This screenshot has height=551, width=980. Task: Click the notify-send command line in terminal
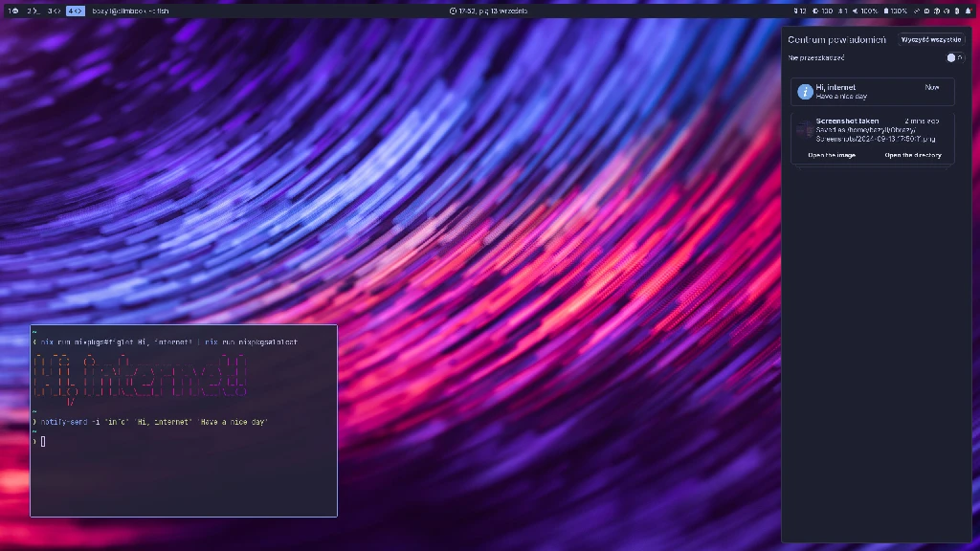[x=154, y=422]
